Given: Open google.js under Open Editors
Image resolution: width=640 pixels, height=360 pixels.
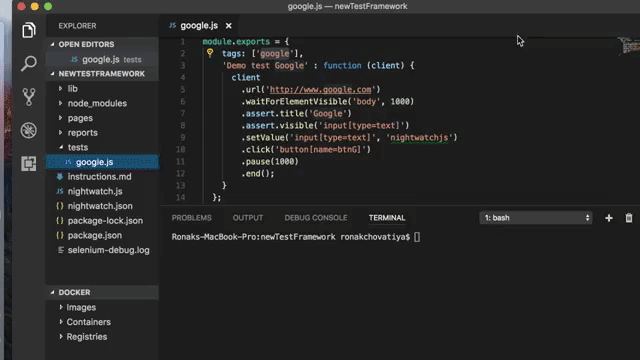Looking at the screenshot, I should pyautogui.click(x=102, y=60).
